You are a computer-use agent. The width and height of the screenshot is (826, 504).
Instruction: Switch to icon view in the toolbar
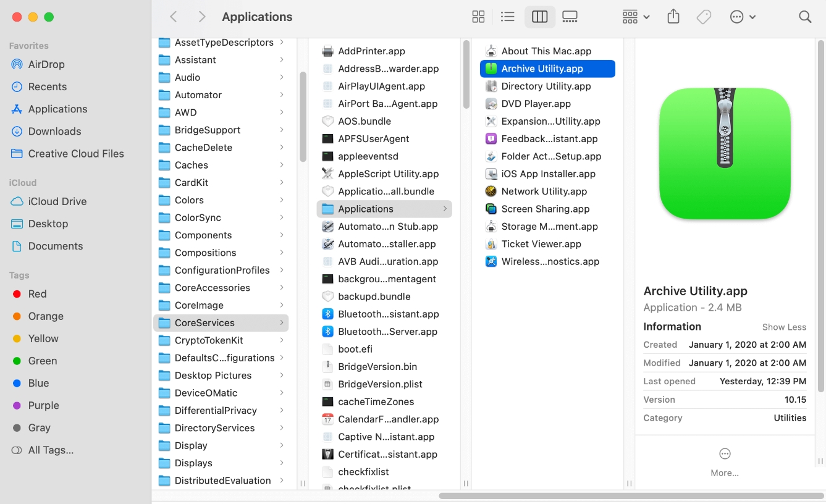click(478, 17)
